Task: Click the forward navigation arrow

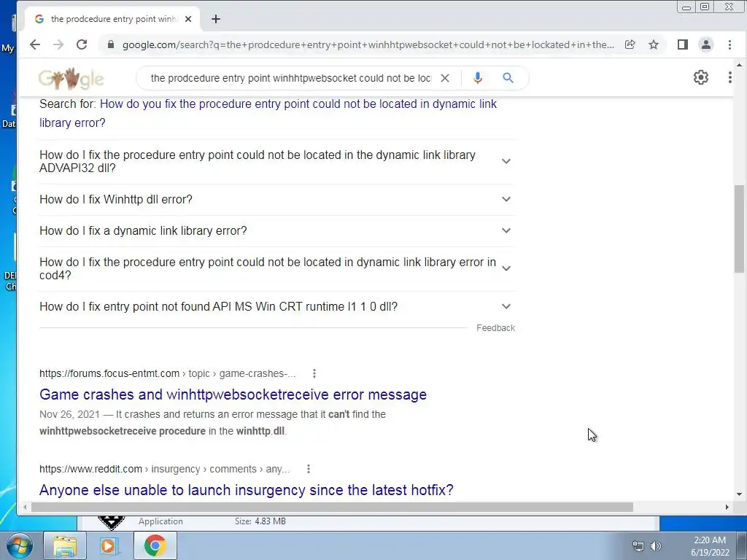Action: pos(58,44)
